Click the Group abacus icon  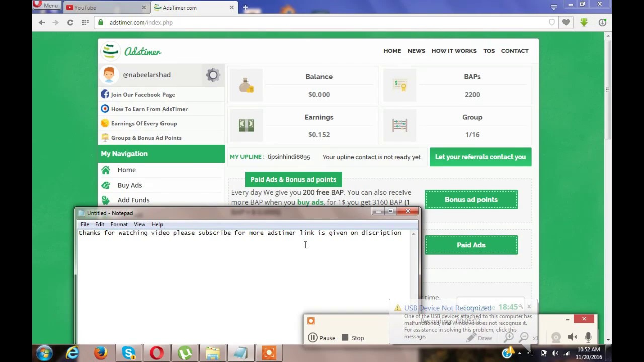(400, 125)
